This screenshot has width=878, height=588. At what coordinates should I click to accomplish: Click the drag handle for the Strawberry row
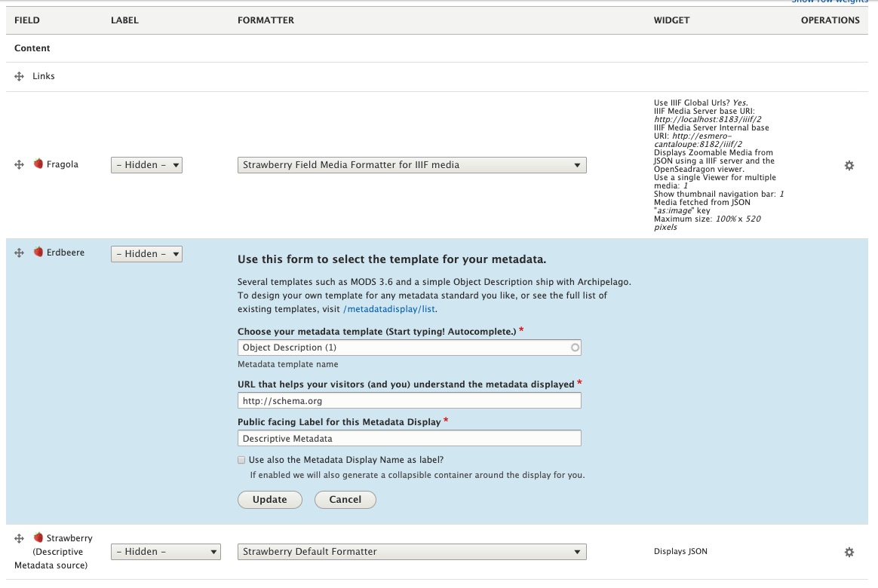point(20,538)
